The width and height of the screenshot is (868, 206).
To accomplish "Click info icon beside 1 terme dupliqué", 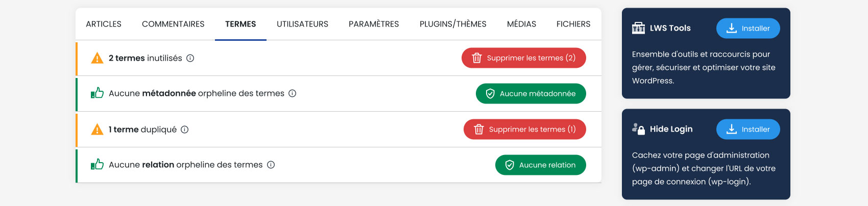I will tap(185, 130).
